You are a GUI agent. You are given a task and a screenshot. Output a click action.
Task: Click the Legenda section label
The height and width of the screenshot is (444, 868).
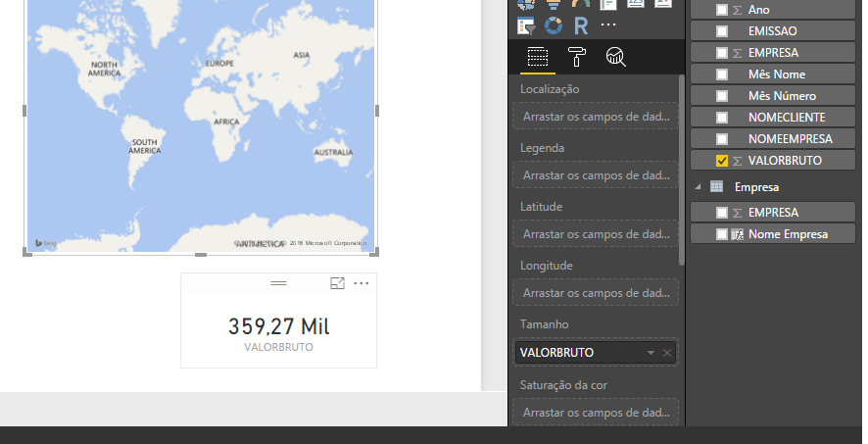click(542, 148)
